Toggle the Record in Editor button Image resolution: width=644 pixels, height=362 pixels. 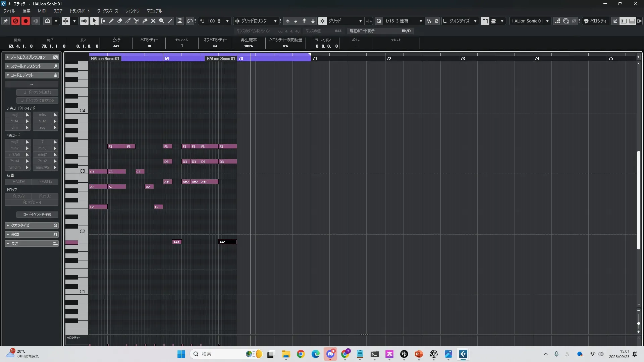tap(25, 21)
